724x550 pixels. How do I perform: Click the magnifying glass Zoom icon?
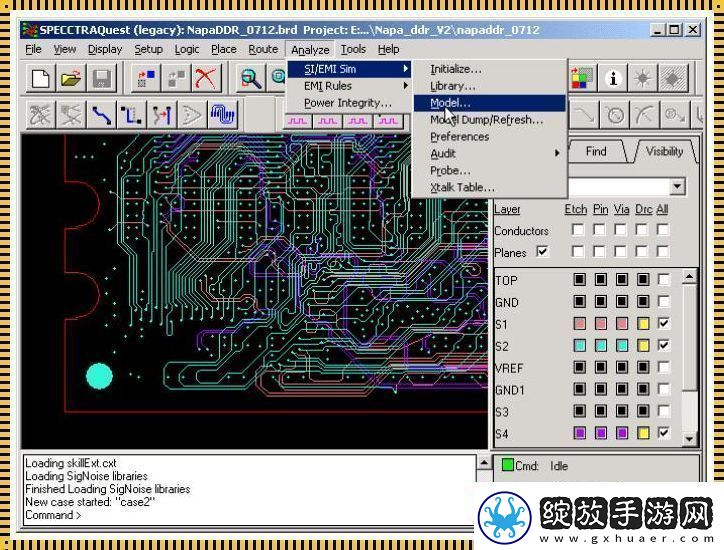(251, 79)
